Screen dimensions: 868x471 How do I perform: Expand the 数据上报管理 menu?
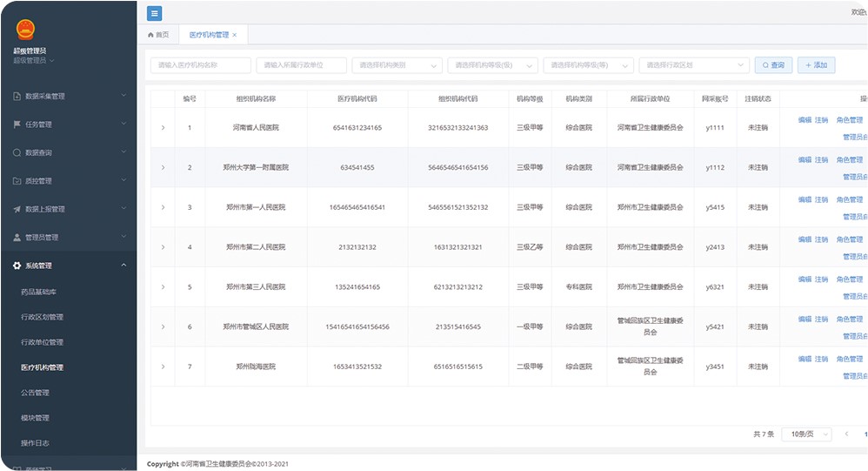click(124, 208)
